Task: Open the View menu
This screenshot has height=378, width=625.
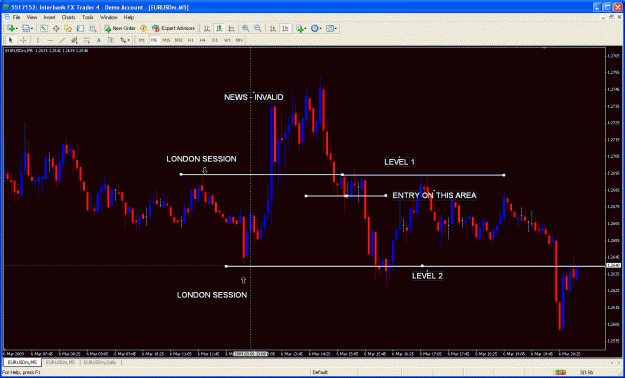Action: coord(32,18)
